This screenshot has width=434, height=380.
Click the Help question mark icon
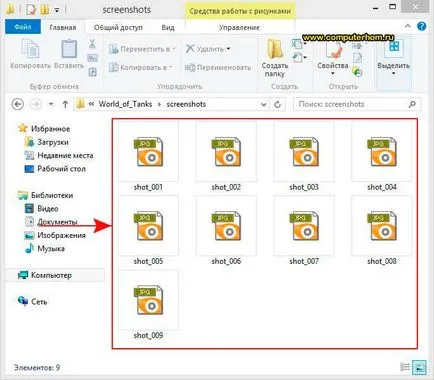click(422, 26)
